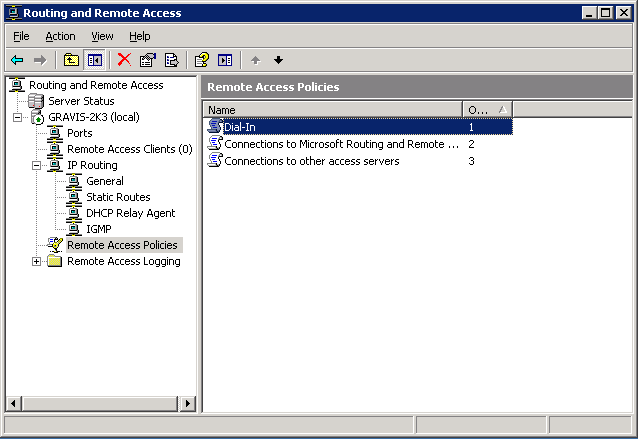Screen dimensions: 638x439
Task: Click the root Routing and Remote Access icon
Action: [x=17, y=85]
